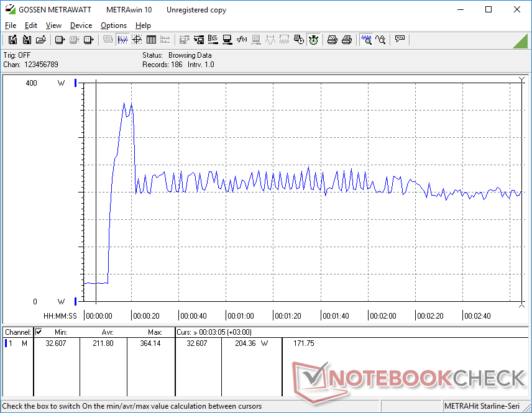532x413 pixels.
Task: Click the blue Y-axis marker at 400 W
Action: (x=76, y=83)
